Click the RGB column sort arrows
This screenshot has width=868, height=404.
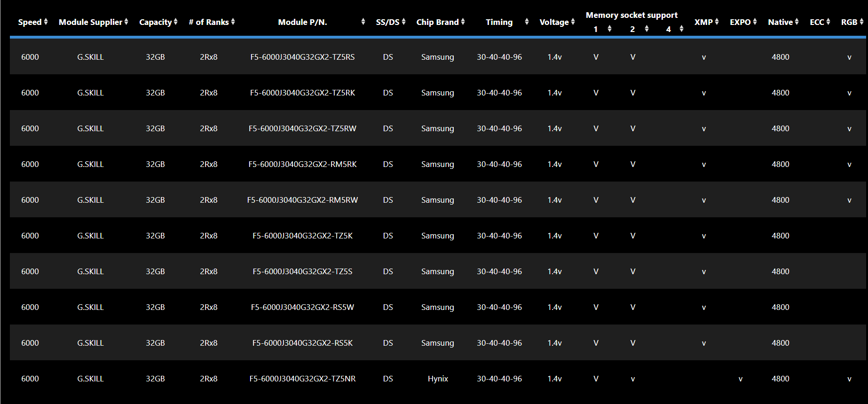(861, 22)
